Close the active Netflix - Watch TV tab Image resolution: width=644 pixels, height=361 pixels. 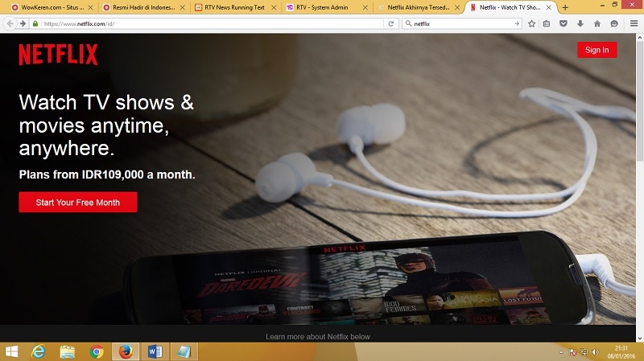click(549, 7)
